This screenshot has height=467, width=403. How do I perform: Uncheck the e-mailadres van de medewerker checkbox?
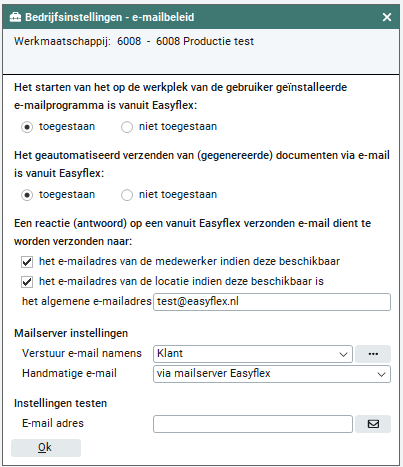tap(27, 262)
